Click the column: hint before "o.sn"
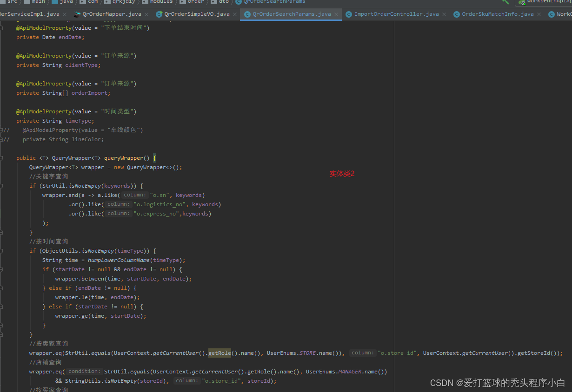 pos(135,195)
